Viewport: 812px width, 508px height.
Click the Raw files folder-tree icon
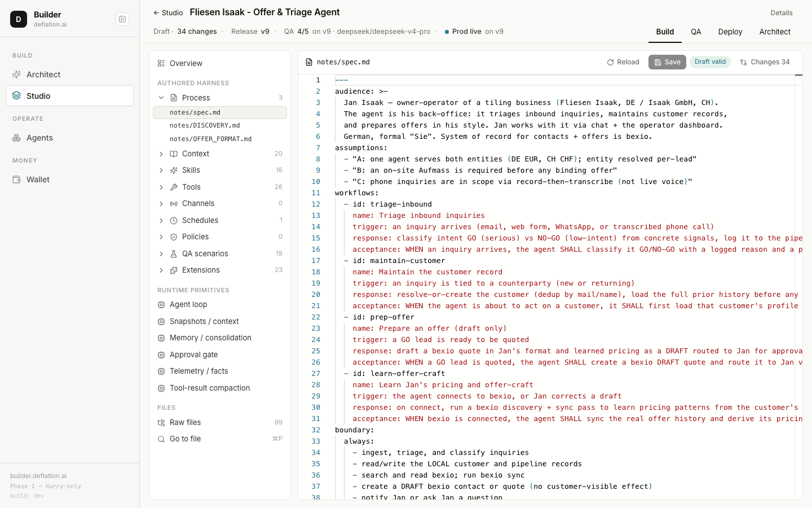161,422
